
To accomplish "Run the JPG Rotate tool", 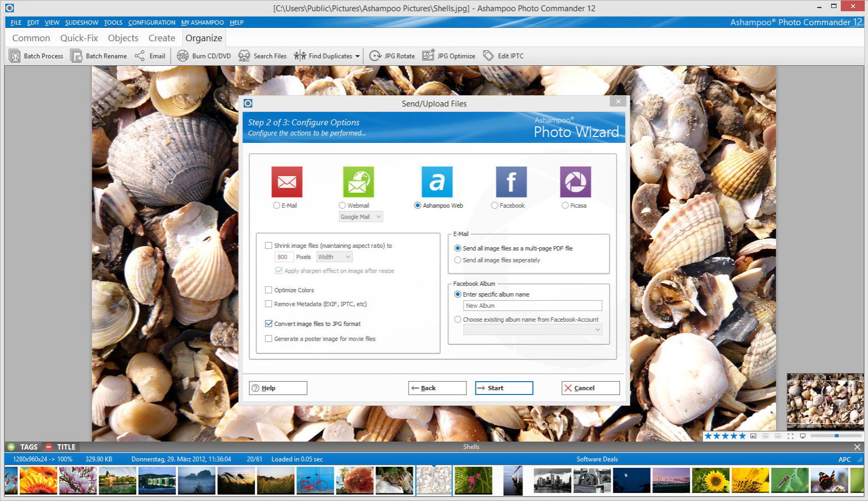I will tap(392, 56).
